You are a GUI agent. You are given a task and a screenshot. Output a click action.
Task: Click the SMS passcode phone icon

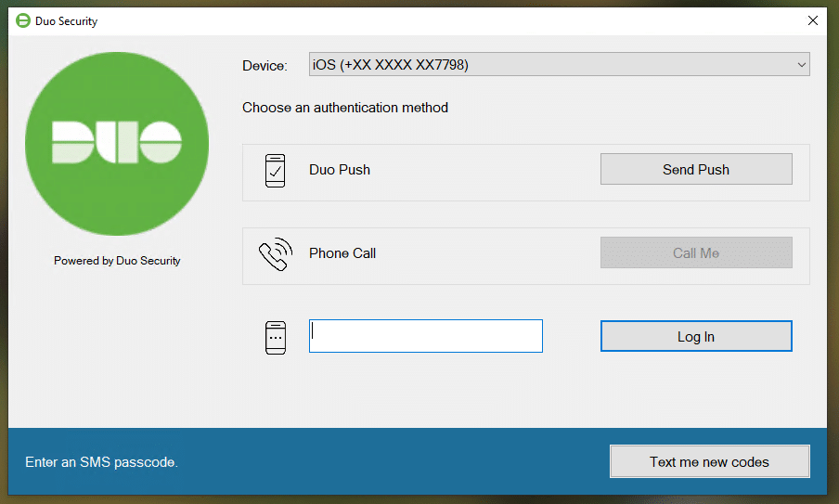pos(276,338)
